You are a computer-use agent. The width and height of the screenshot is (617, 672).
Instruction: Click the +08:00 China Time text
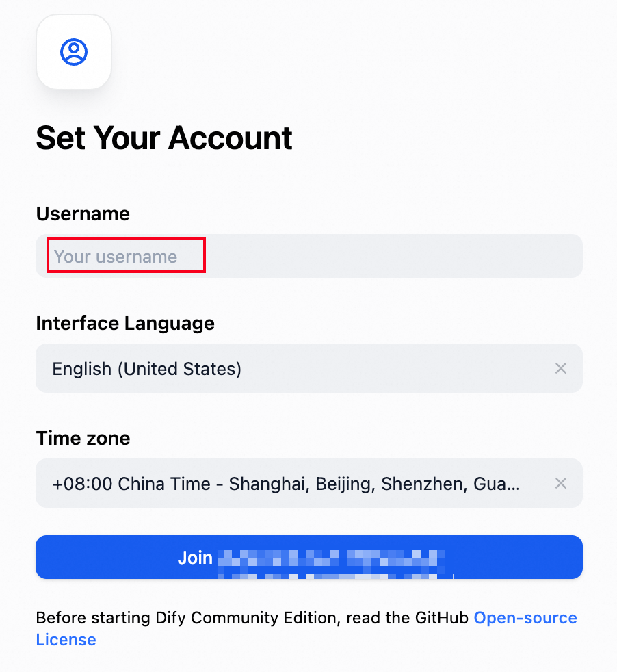point(131,484)
